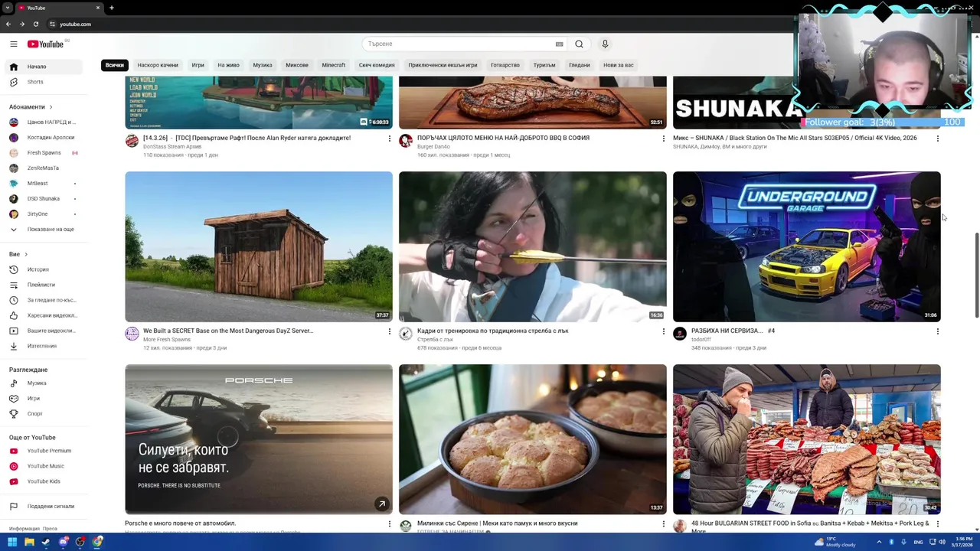Expand the Вие section arrow
This screenshot has height=551, width=980.
point(26,254)
